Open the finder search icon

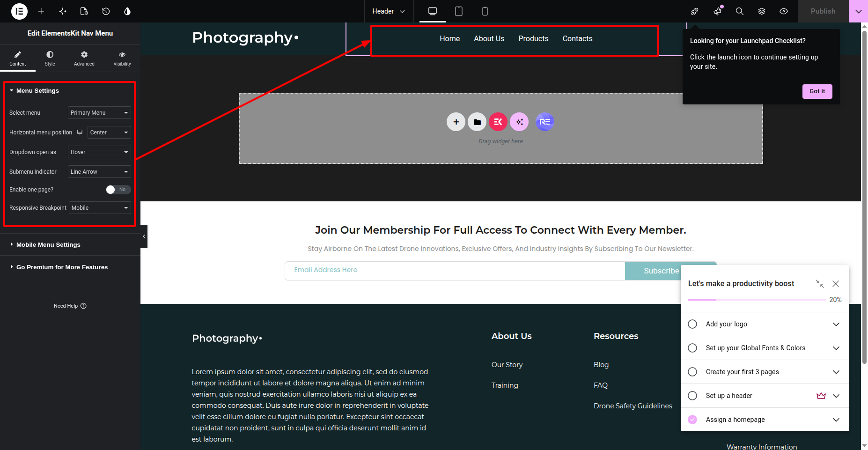point(740,11)
